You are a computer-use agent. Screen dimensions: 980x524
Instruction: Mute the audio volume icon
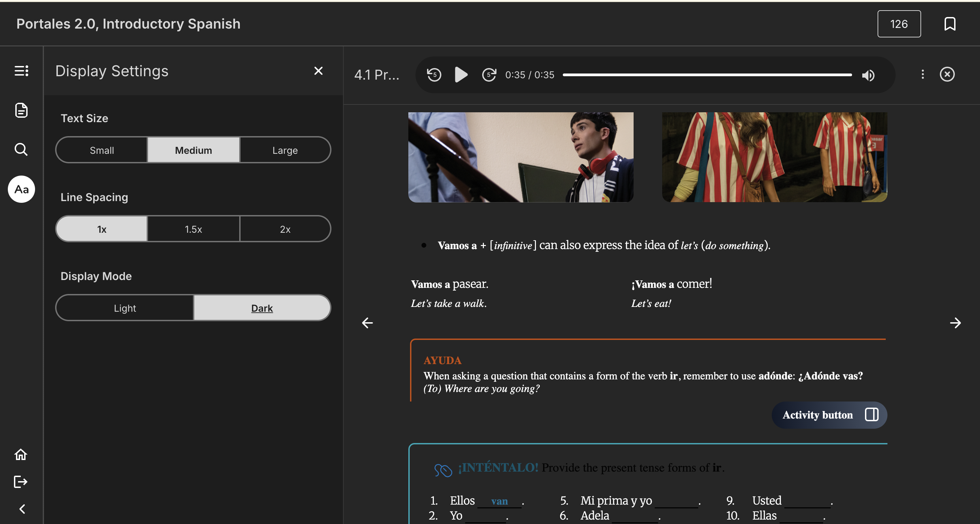(x=868, y=75)
